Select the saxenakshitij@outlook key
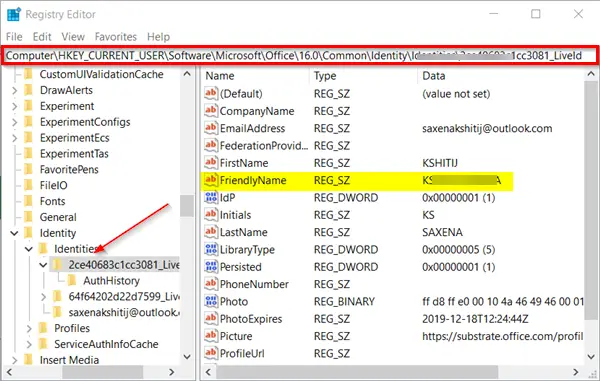600x381 pixels. pyautogui.click(x=123, y=313)
